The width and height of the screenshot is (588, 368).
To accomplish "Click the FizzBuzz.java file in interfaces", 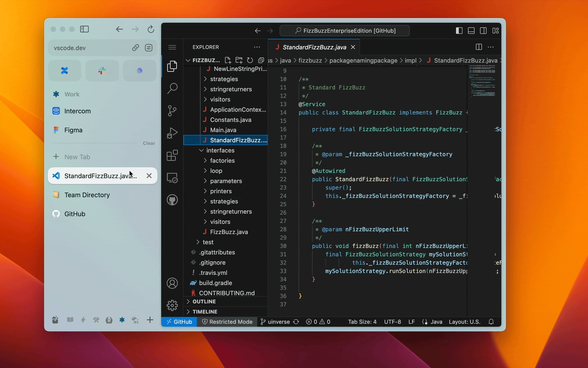I will [229, 232].
